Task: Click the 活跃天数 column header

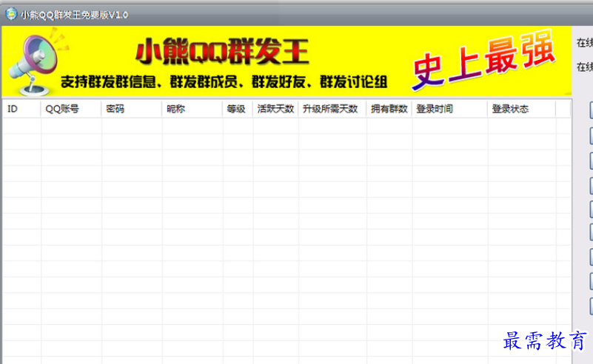Action: pyautogui.click(x=275, y=109)
